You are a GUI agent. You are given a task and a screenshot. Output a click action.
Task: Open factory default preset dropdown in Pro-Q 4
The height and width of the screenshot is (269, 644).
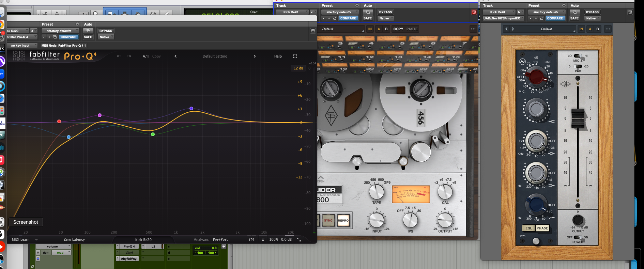click(x=60, y=31)
